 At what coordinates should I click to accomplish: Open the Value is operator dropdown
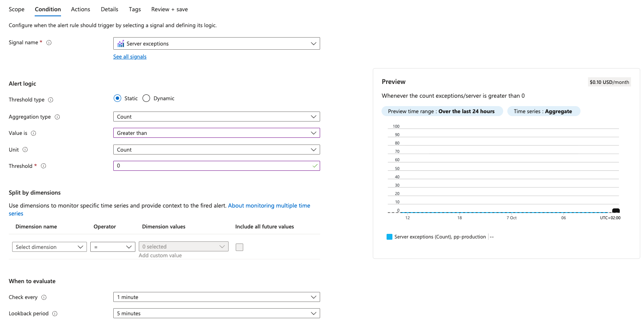[x=216, y=133]
